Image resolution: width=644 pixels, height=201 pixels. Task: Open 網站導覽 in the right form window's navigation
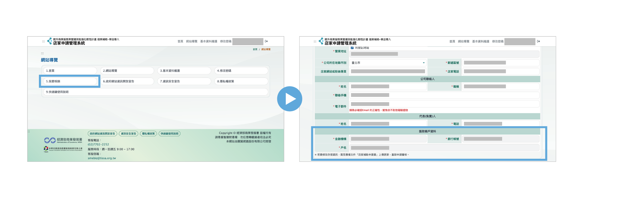click(464, 42)
